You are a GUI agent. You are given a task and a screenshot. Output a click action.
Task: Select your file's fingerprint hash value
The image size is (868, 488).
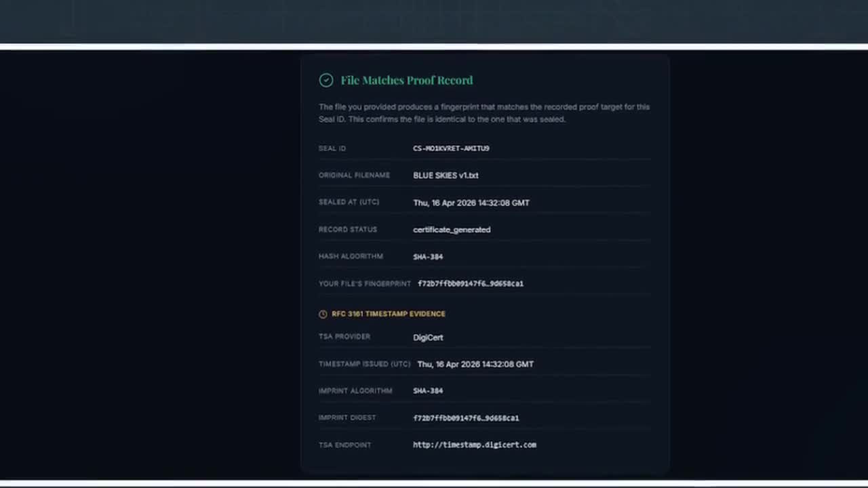[471, 283]
